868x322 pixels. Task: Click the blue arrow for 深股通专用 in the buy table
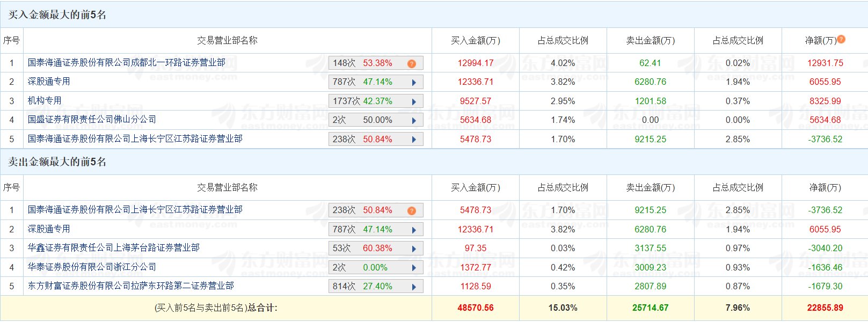pyautogui.click(x=414, y=82)
